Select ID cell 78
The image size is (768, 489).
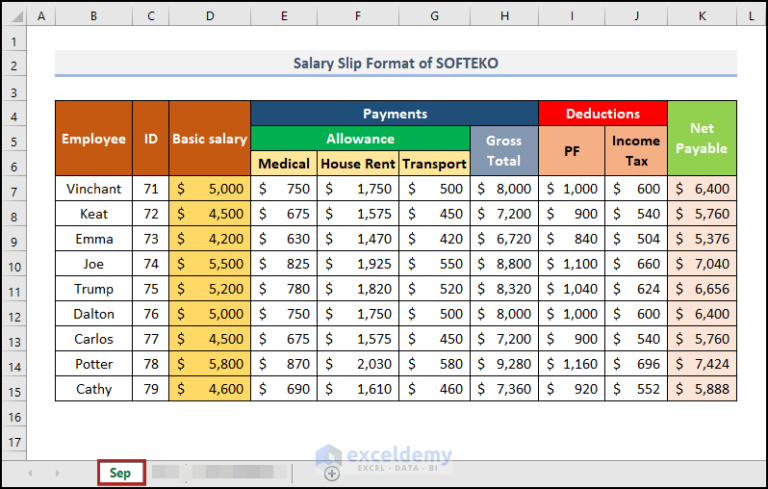[150, 364]
